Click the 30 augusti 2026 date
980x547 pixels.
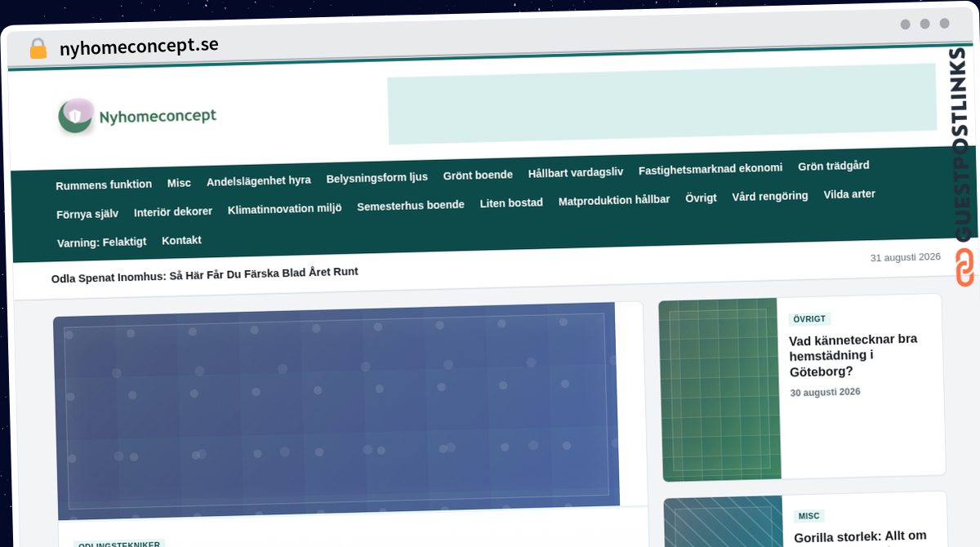tap(826, 392)
